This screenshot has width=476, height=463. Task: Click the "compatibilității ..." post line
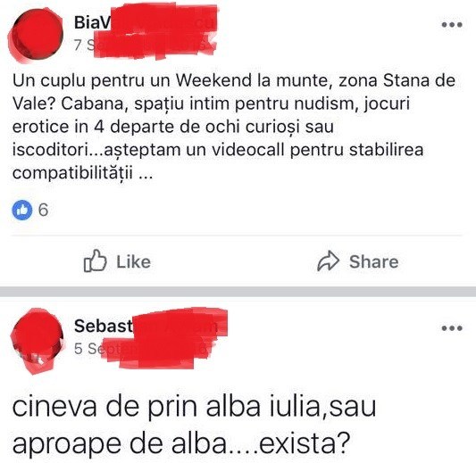point(82,173)
